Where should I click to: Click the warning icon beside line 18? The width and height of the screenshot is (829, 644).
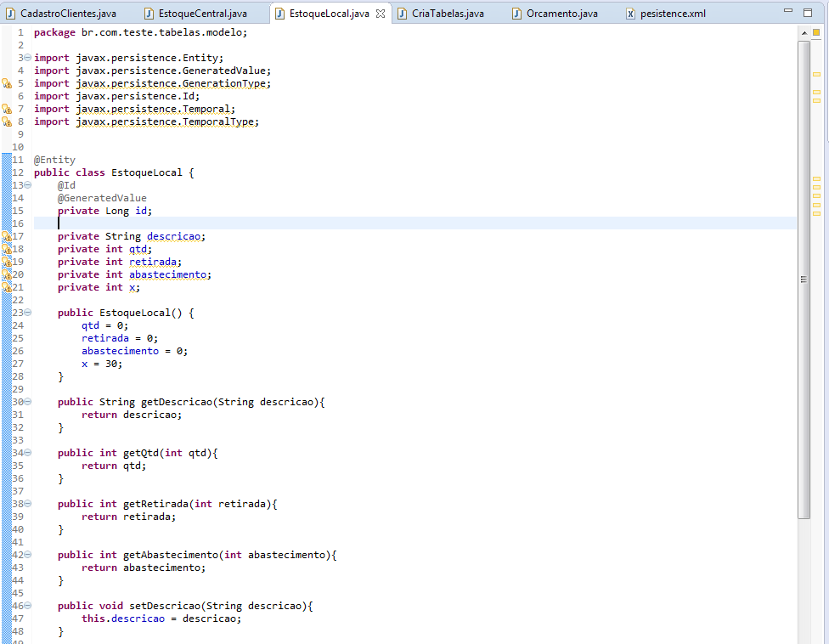(6, 249)
